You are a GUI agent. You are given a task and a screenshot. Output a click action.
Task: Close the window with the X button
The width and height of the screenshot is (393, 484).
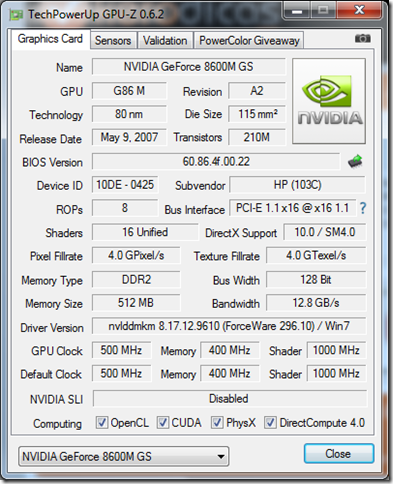pyautogui.click(x=359, y=11)
